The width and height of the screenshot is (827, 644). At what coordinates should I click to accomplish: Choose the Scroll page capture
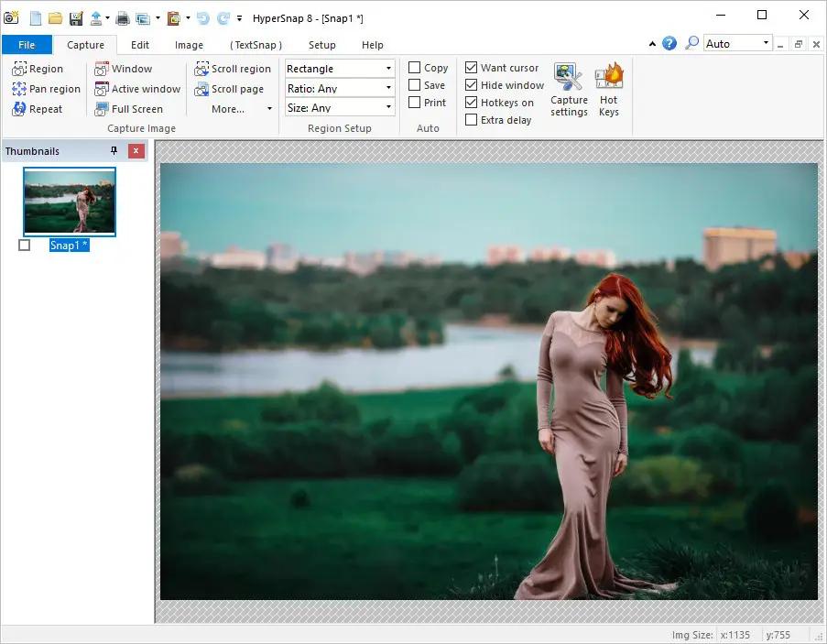click(229, 89)
